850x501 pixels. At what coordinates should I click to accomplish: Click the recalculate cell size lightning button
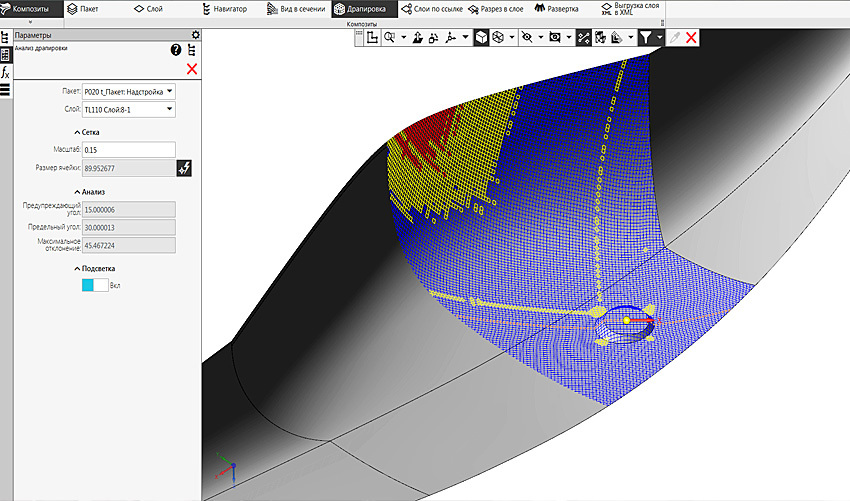click(x=184, y=168)
